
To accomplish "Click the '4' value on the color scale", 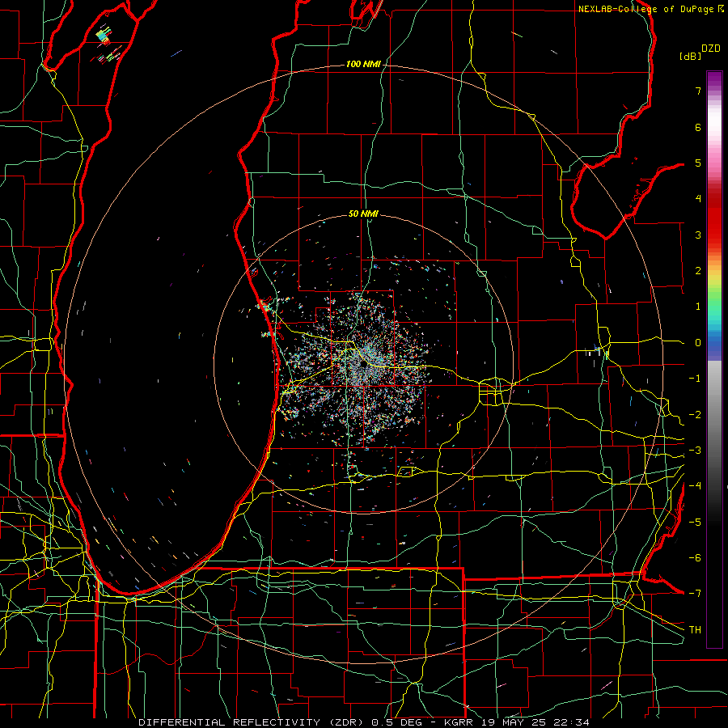I will [698, 199].
